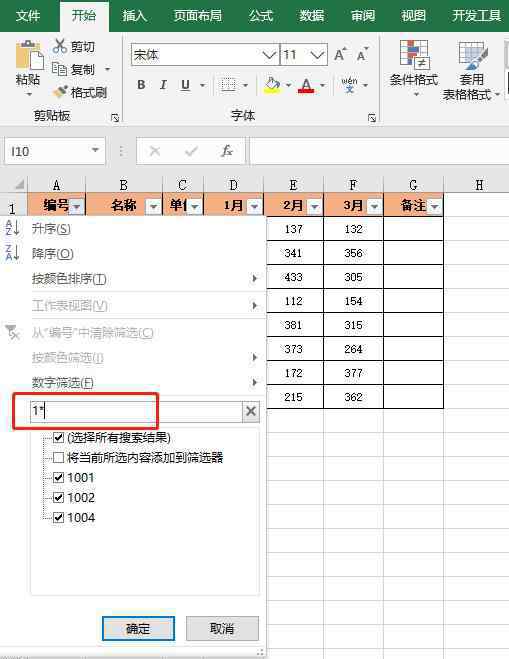Screen dimensions: 509x659
Task: Click the Paste clipboard icon
Action: click(29, 55)
